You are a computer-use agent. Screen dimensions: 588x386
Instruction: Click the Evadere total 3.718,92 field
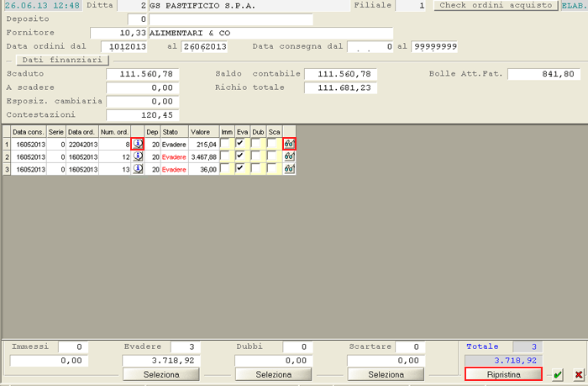(161, 361)
